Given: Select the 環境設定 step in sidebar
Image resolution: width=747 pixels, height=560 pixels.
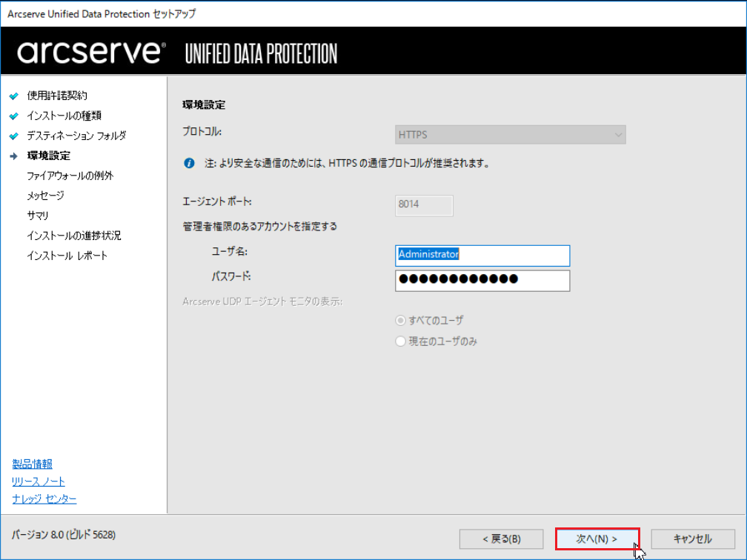Looking at the screenshot, I should tap(49, 156).
